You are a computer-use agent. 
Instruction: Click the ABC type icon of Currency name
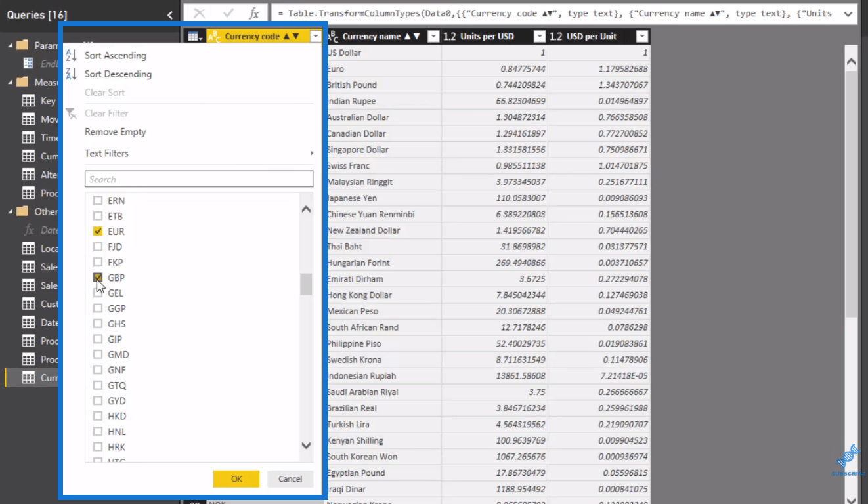(333, 37)
